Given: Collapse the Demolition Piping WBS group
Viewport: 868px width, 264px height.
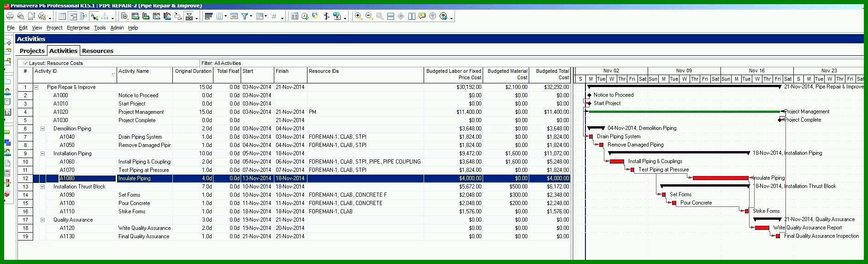Looking at the screenshot, I should 42,129.
